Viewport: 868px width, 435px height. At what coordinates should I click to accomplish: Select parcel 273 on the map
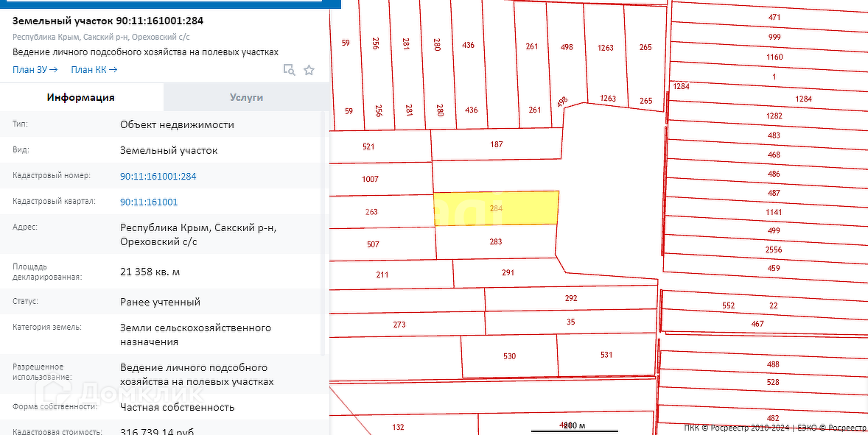[399, 325]
